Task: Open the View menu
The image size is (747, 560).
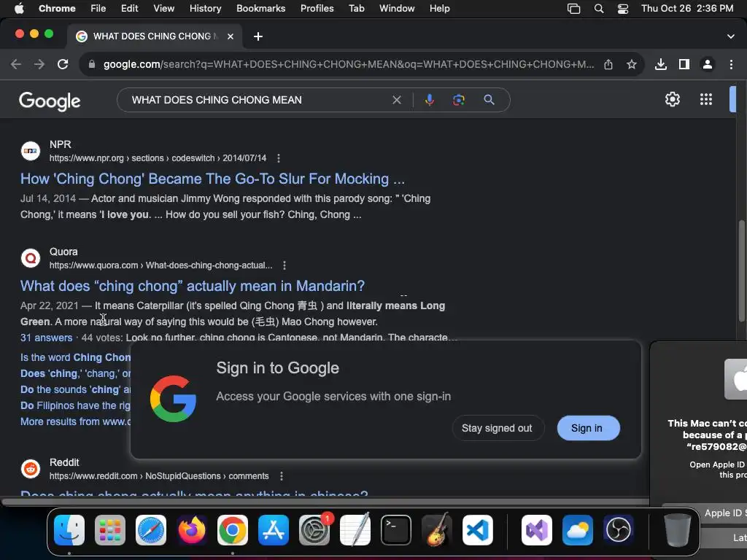Action: [163, 9]
